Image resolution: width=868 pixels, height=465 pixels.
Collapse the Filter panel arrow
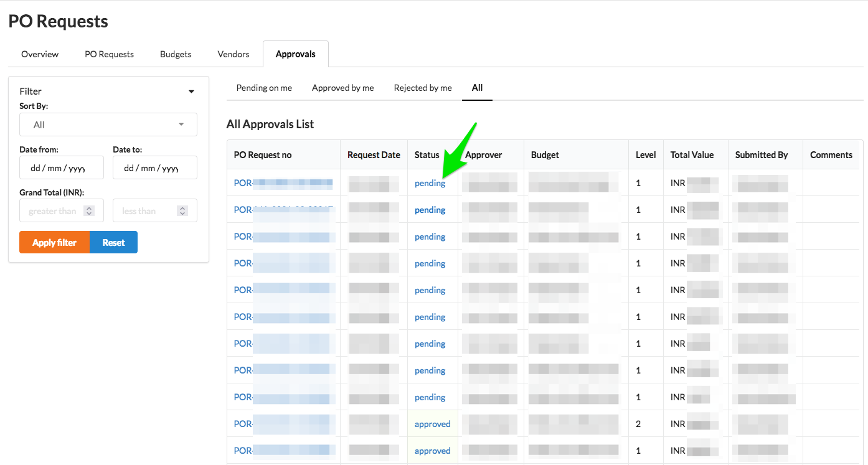[x=191, y=92]
